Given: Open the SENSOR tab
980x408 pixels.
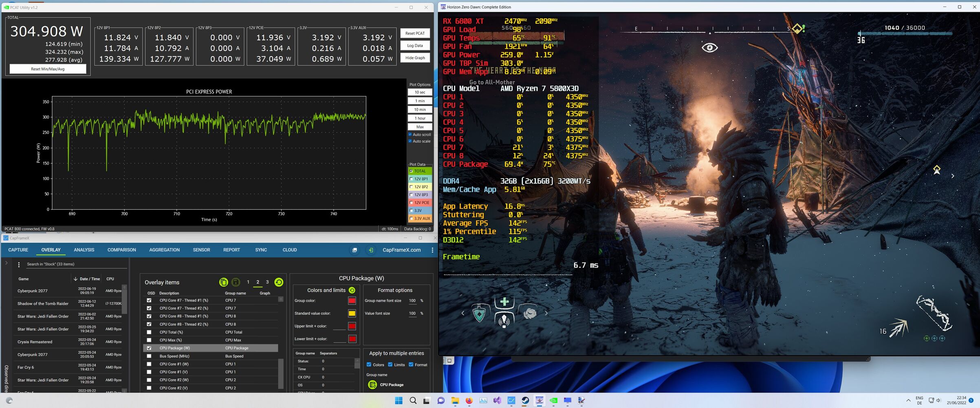Looking at the screenshot, I should pyautogui.click(x=201, y=250).
